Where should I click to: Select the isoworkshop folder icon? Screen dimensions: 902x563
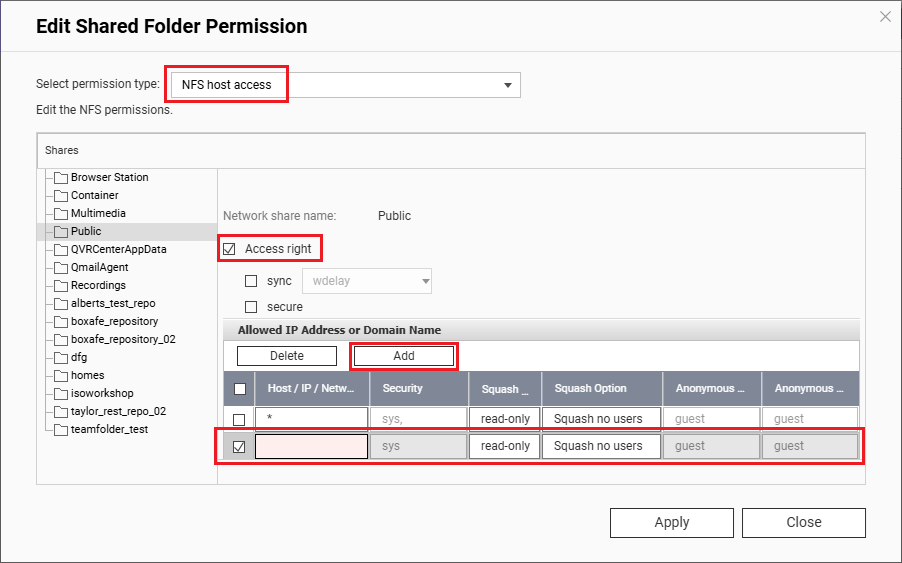tap(61, 394)
